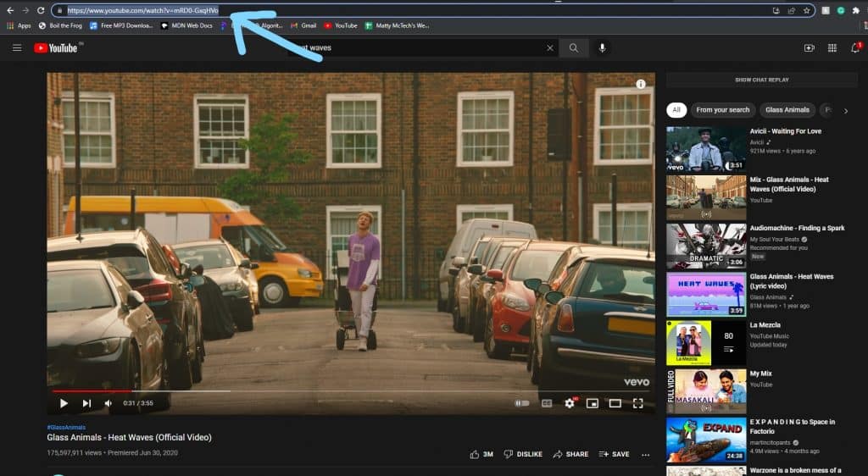Image resolution: width=868 pixels, height=476 pixels.
Task: Open the Heat Waves (Lyric video) thumbnail
Action: [x=706, y=294]
